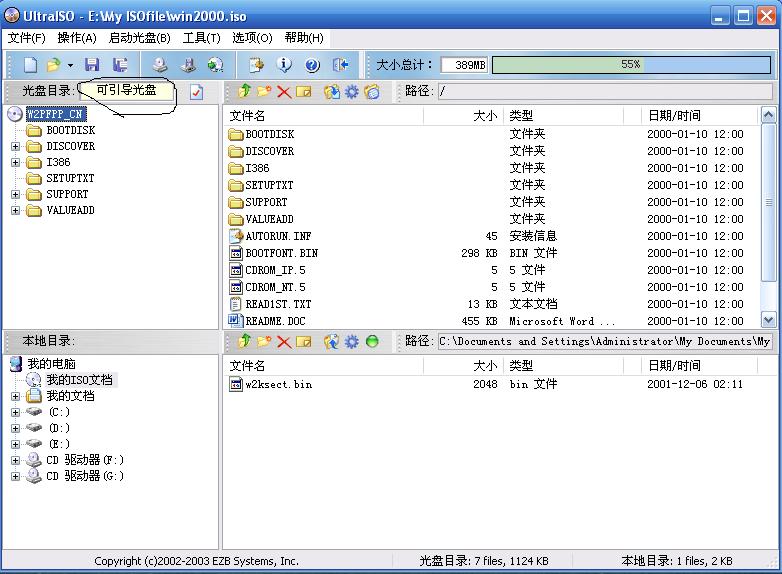This screenshot has height=574, width=782.
Task: Click the Save floppy disk icon
Action: click(92, 65)
